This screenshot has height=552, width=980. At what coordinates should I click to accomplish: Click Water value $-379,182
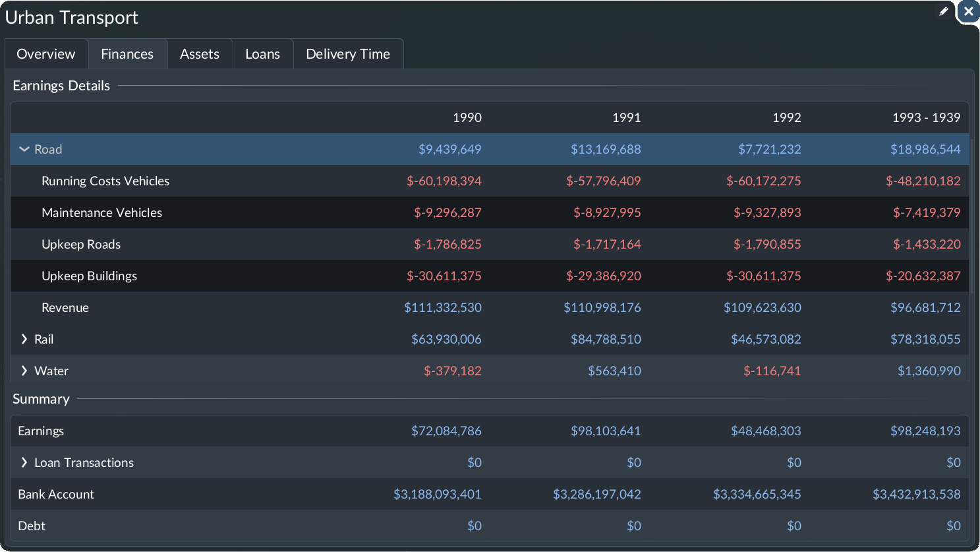pos(453,371)
